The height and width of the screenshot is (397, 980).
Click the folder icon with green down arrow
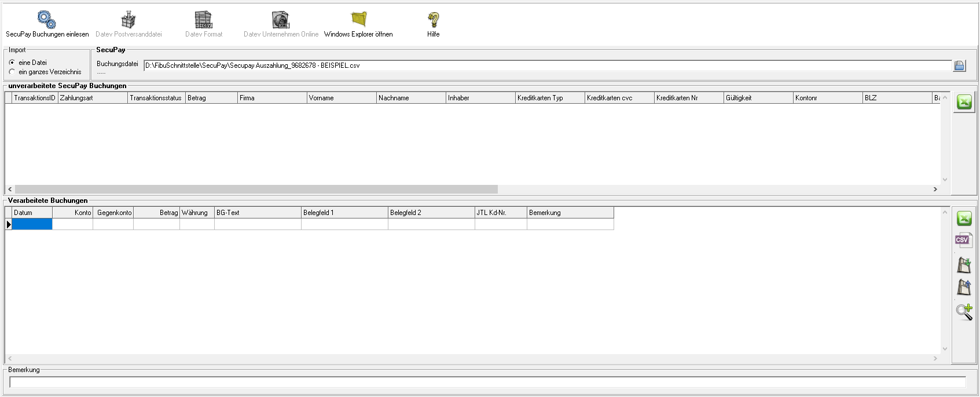click(964, 265)
